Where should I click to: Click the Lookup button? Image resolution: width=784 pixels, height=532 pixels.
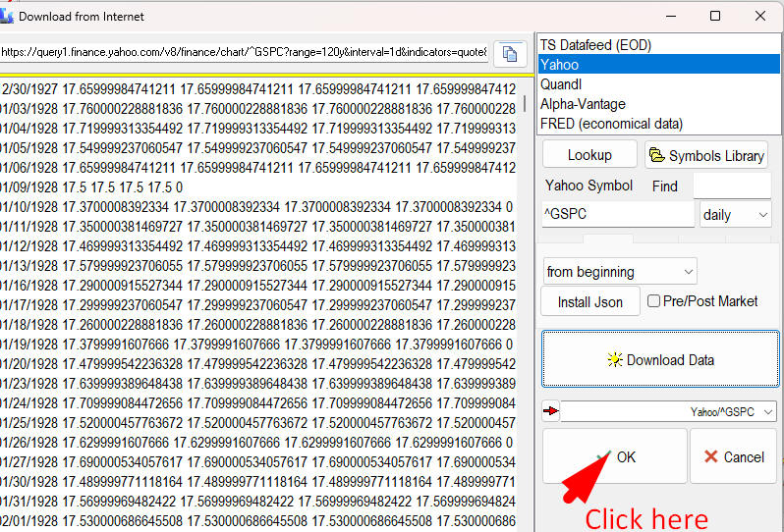[x=589, y=155]
